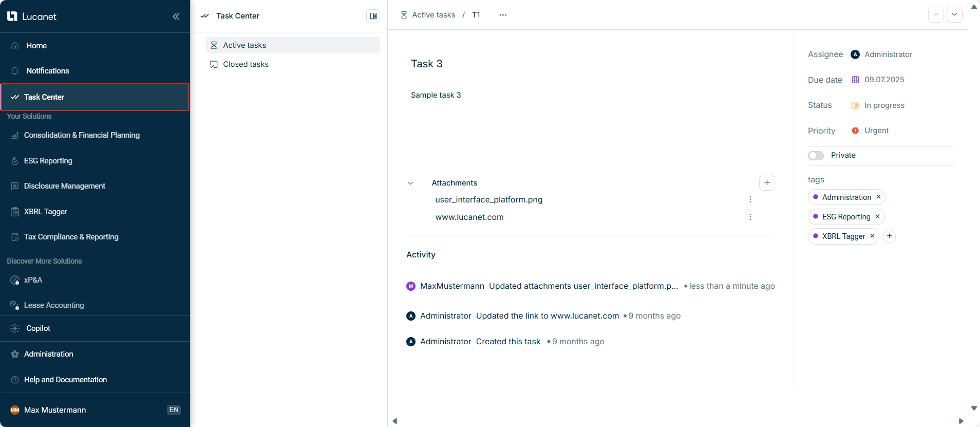
Task: Click the vertical scrollbar down arrow
Action: (x=974, y=409)
